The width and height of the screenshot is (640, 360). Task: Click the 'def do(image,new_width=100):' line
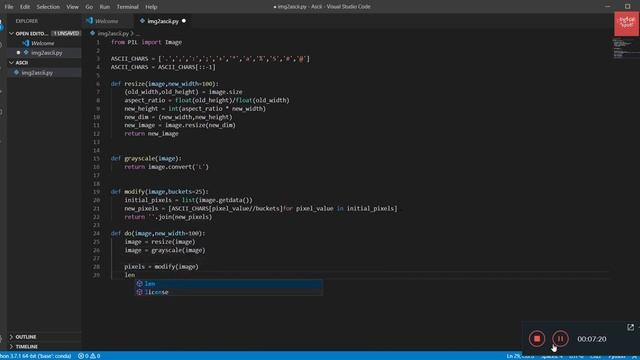(x=158, y=233)
